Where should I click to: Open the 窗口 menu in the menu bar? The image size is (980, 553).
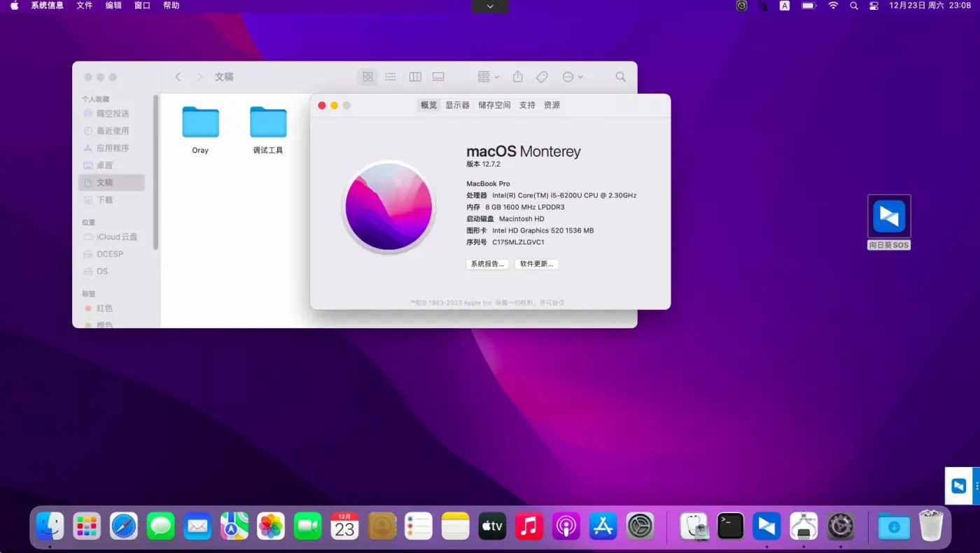coord(142,6)
